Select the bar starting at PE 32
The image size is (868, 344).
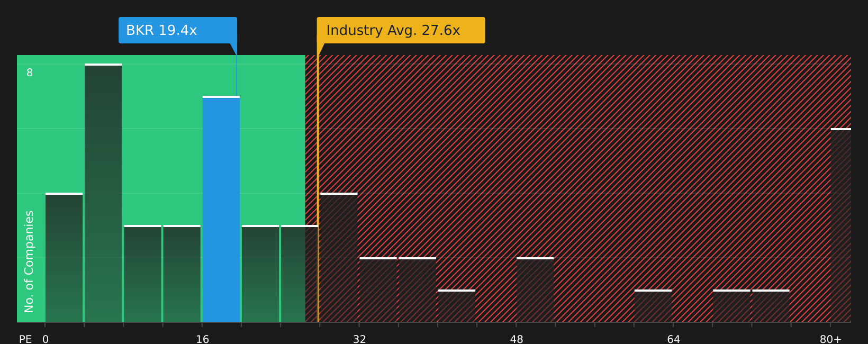[378, 289]
